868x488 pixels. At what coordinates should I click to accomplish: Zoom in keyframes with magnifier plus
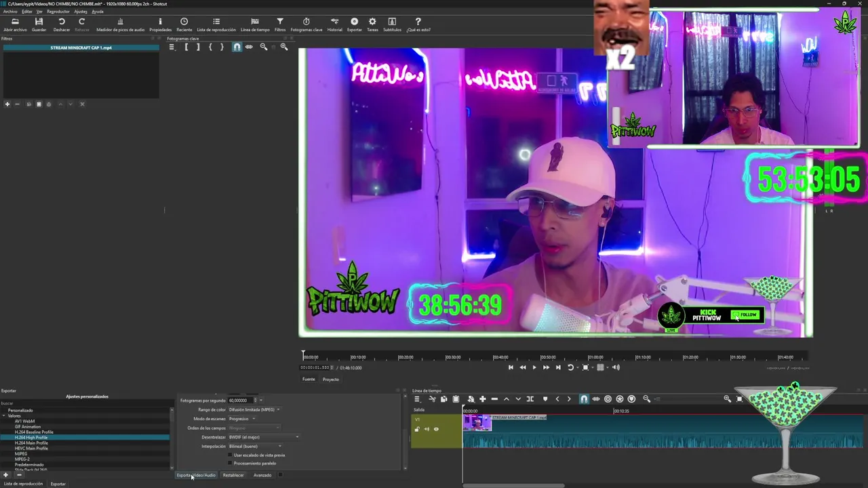(x=284, y=47)
